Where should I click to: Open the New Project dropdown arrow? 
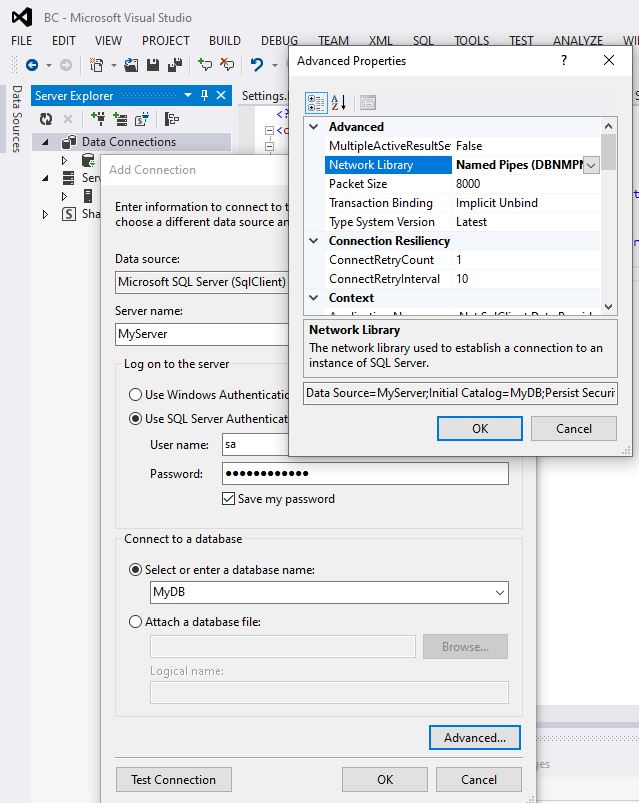click(113, 66)
